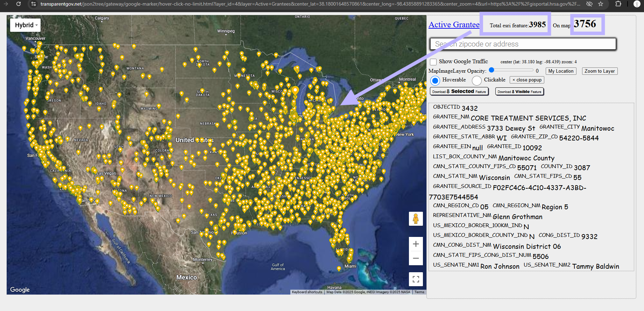Activate the Street View pegman icon
Image resolution: width=644 pixels, height=311 pixels.
click(x=416, y=219)
